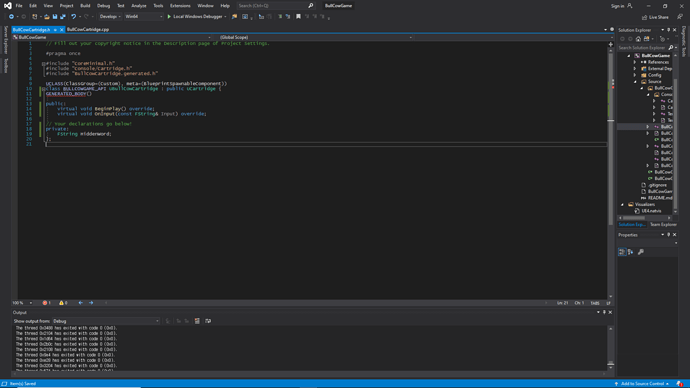Image resolution: width=690 pixels, height=388 pixels.
Task: Open the Win64 platform dropdown
Action: pyautogui.click(x=143, y=17)
